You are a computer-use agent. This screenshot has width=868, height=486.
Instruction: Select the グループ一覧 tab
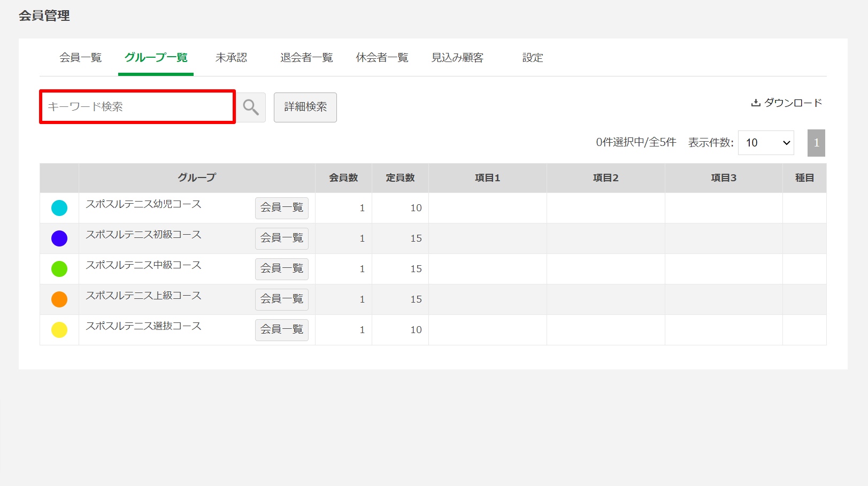(156, 58)
